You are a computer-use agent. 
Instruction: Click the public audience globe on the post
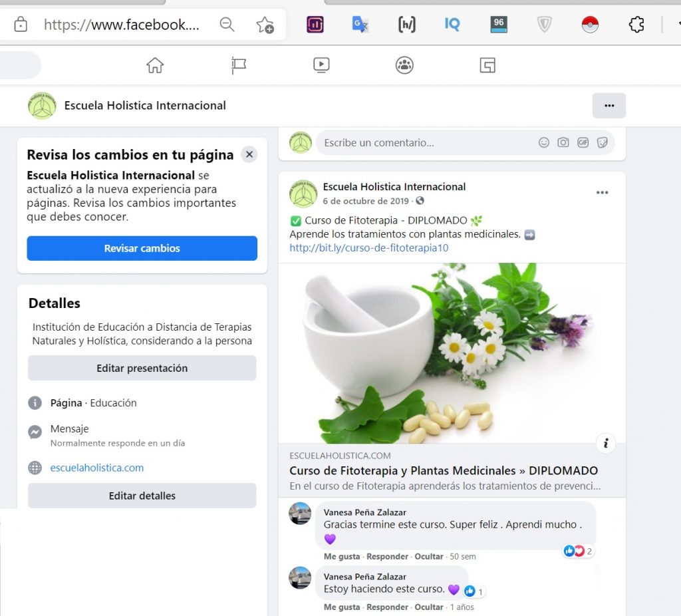(x=420, y=201)
